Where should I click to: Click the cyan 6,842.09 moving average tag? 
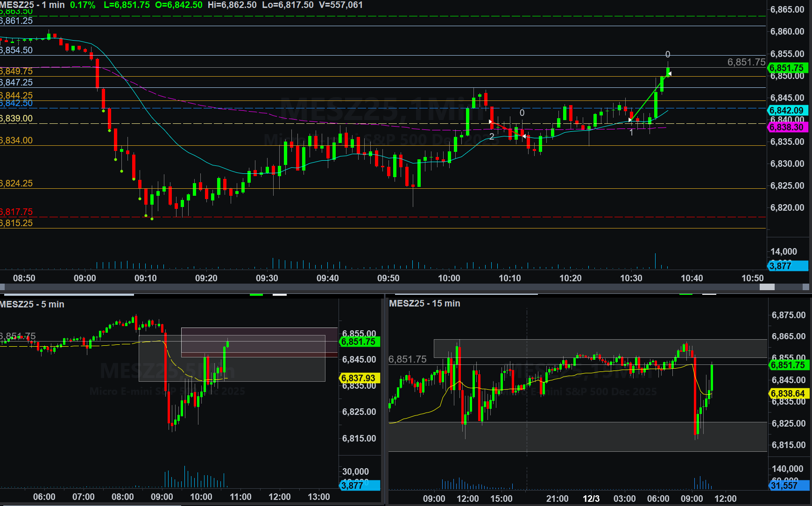coord(787,111)
